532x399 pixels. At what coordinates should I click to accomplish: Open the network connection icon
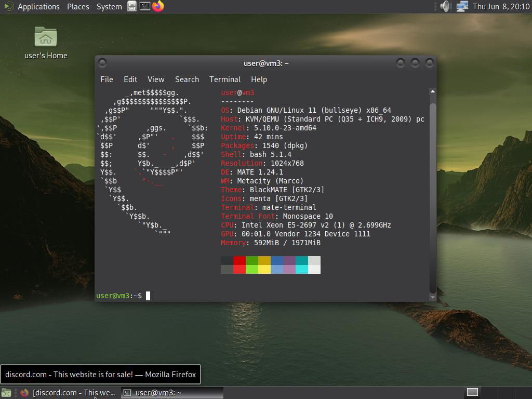pos(462,6)
